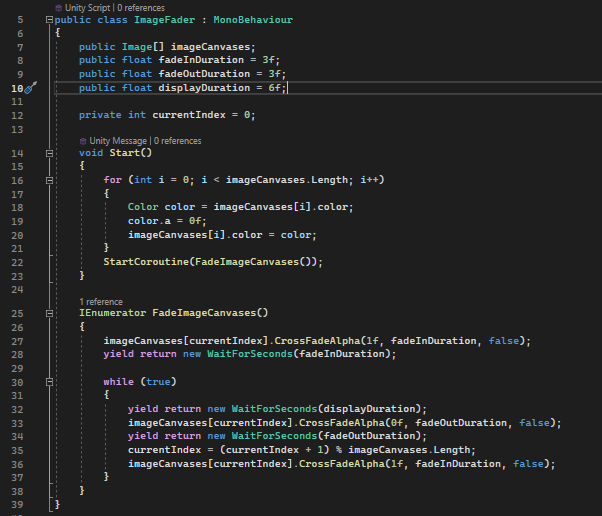Click the quick actions screwdriver icon on line 10

(31, 88)
